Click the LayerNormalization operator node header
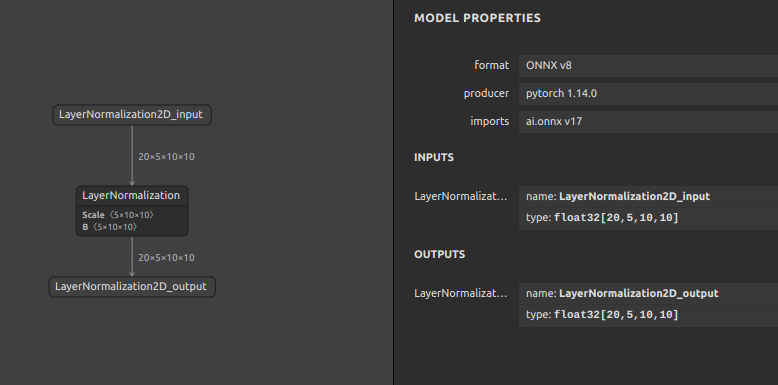 (132, 195)
